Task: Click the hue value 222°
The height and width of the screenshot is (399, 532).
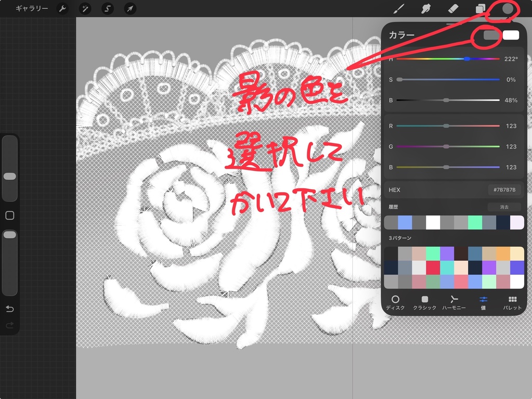Action: [511, 59]
